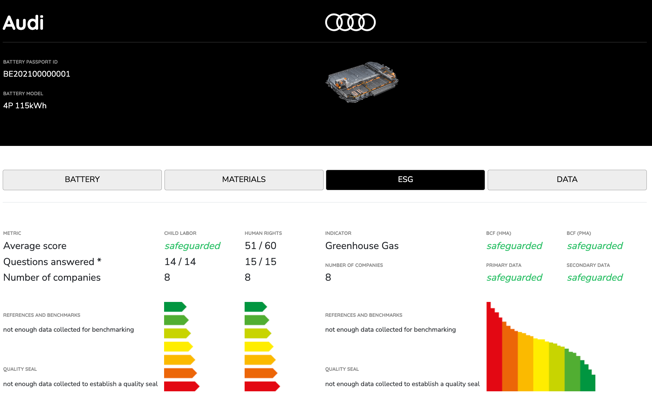Click dark green top arrow in Human Rights scale
Screen dimensions: 652x408
click(x=255, y=307)
